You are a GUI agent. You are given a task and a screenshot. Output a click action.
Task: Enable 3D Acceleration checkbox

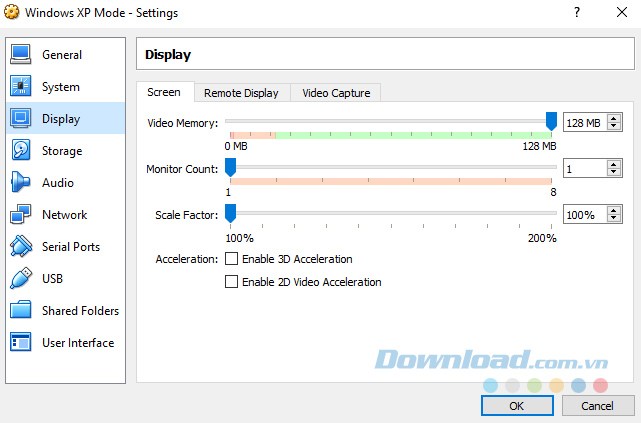click(x=231, y=259)
